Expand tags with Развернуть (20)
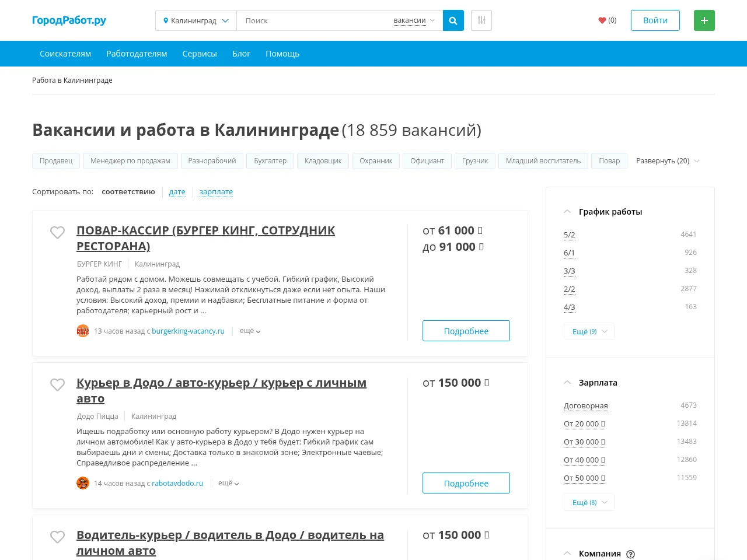 pos(668,161)
